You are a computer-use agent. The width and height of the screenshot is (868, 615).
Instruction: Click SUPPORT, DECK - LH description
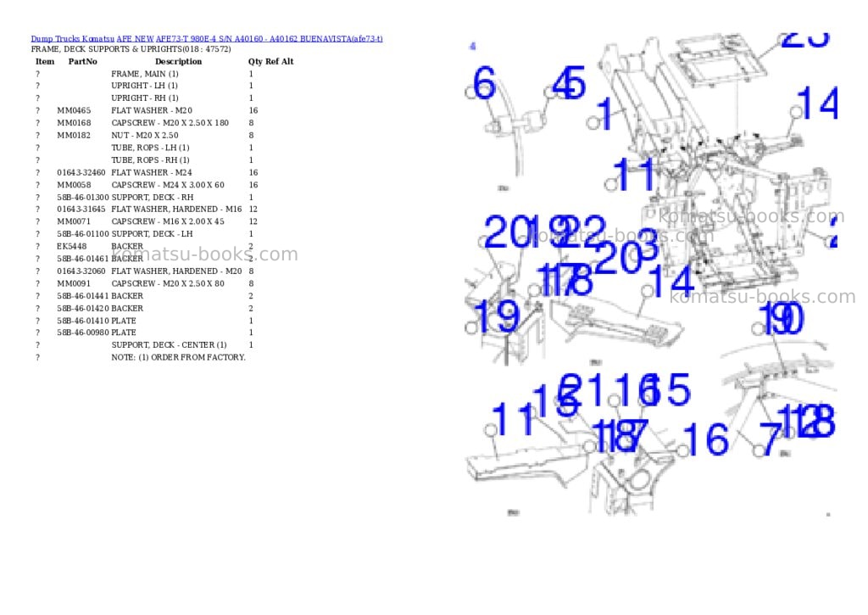click(x=152, y=234)
